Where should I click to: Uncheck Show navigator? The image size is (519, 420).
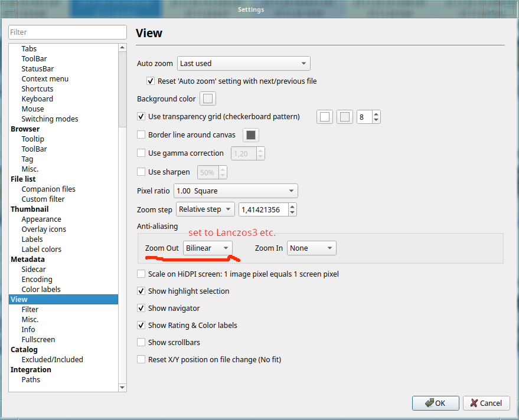pos(141,309)
